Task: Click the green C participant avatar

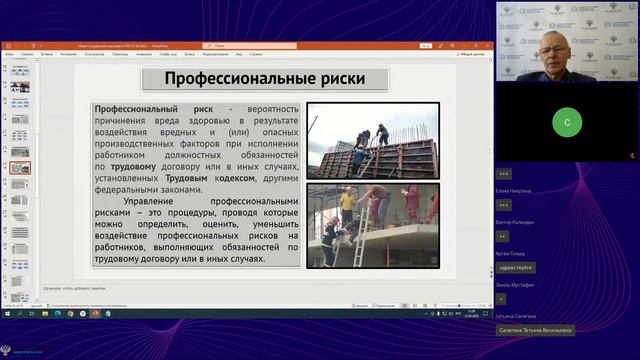Action: pyautogui.click(x=567, y=122)
